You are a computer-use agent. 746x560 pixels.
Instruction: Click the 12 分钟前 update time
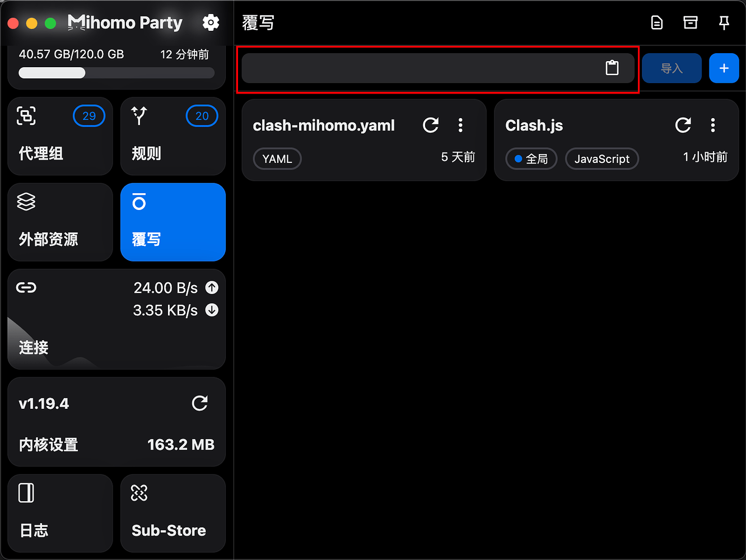(x=185, y=54)
